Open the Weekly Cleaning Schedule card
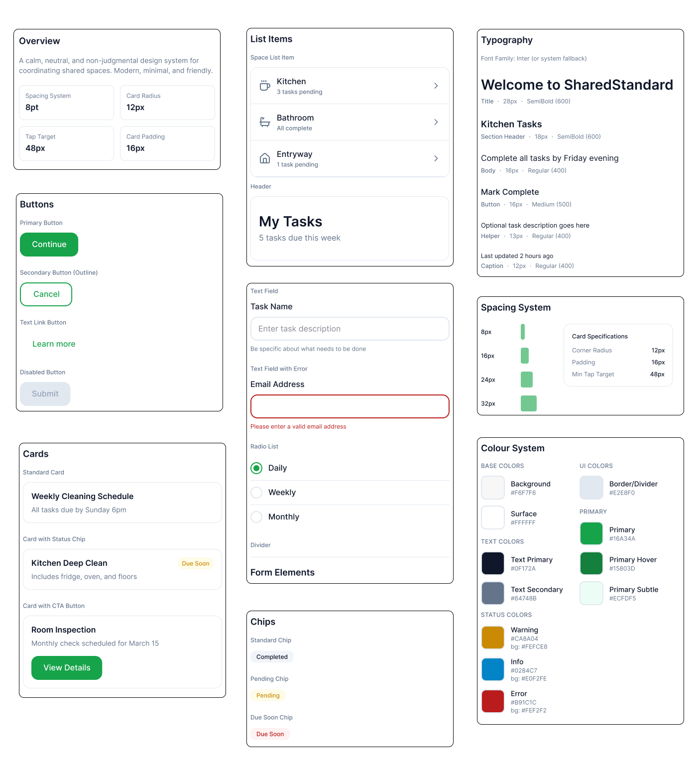Viewport: 700px width, 775px height. pos(122,503)
